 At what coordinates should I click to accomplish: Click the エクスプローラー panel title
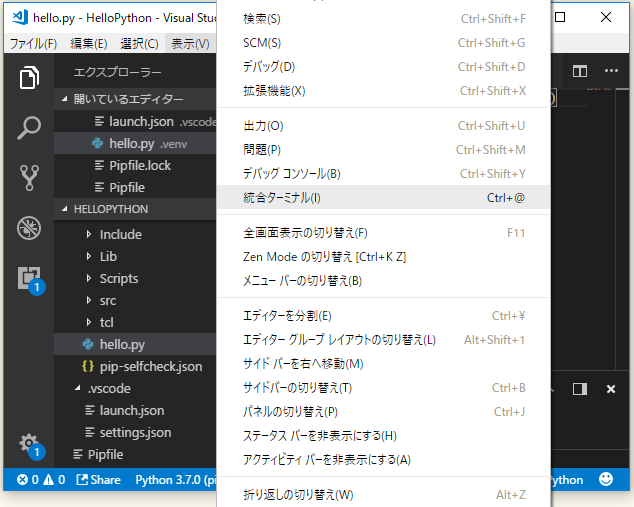click(118, 72)
